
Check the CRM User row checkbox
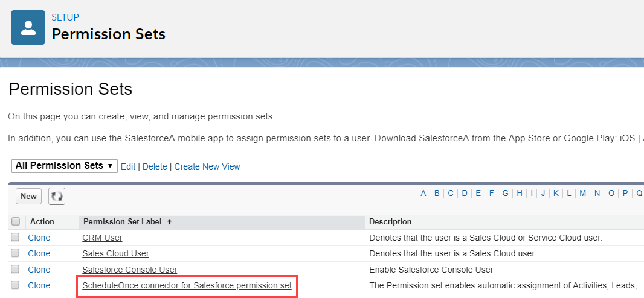pyautogui.click(x=16, y=238)
